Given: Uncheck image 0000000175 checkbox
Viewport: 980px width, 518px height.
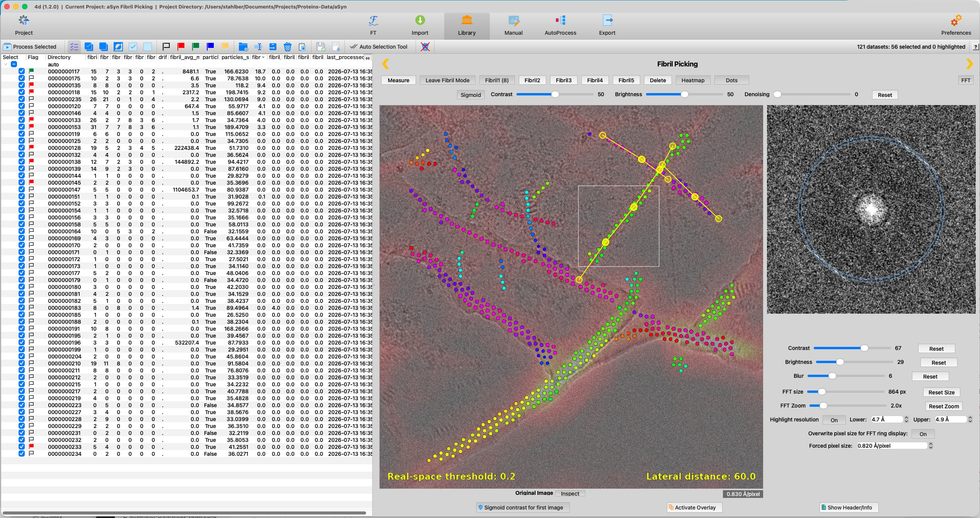Looking at the screenshot, I should tap(22, 78).
